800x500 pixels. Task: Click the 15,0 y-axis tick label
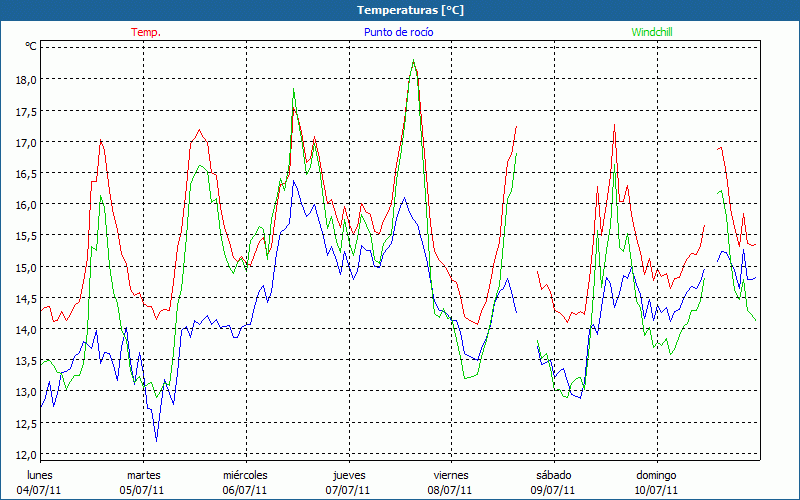tap(25, 267)
